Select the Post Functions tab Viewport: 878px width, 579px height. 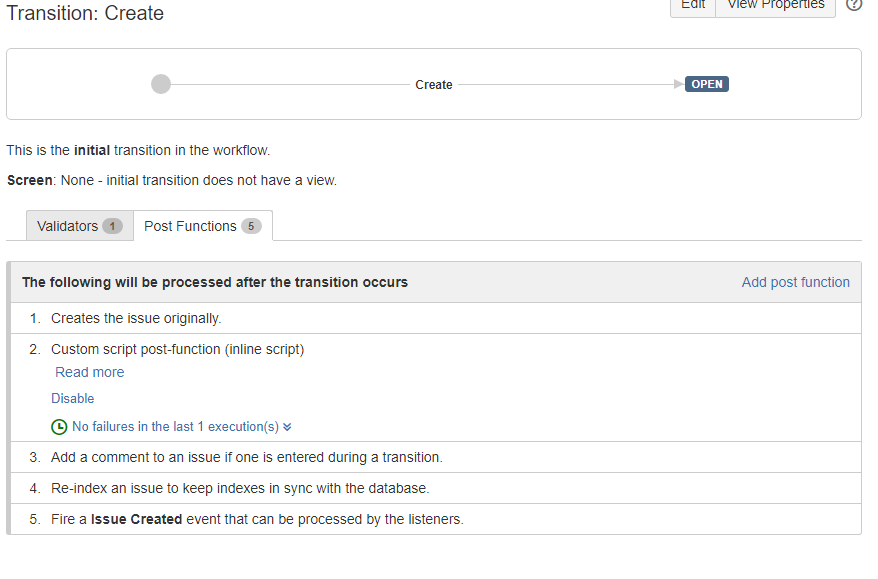coord(203,226)
